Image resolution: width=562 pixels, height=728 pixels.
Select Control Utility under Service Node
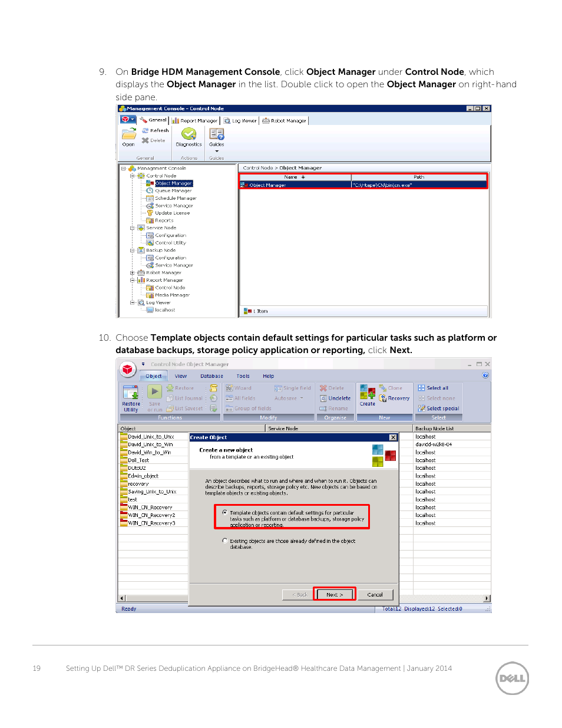[170, 243]
